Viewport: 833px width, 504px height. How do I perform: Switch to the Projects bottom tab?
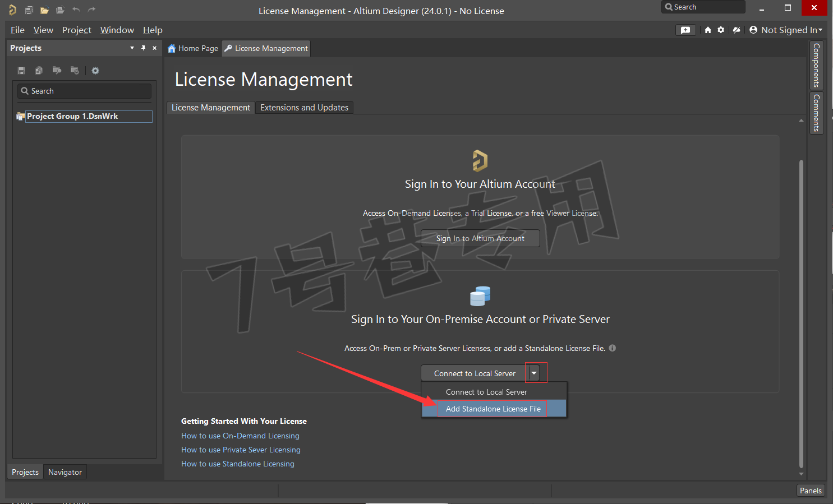pyautogui.click(x=25, y=472)
